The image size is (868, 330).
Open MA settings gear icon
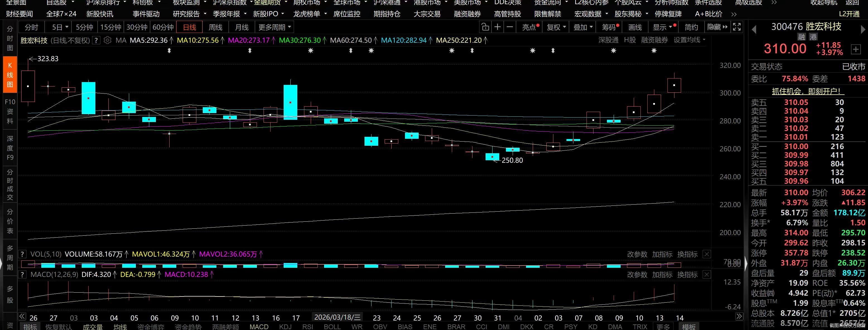[107, 40]
